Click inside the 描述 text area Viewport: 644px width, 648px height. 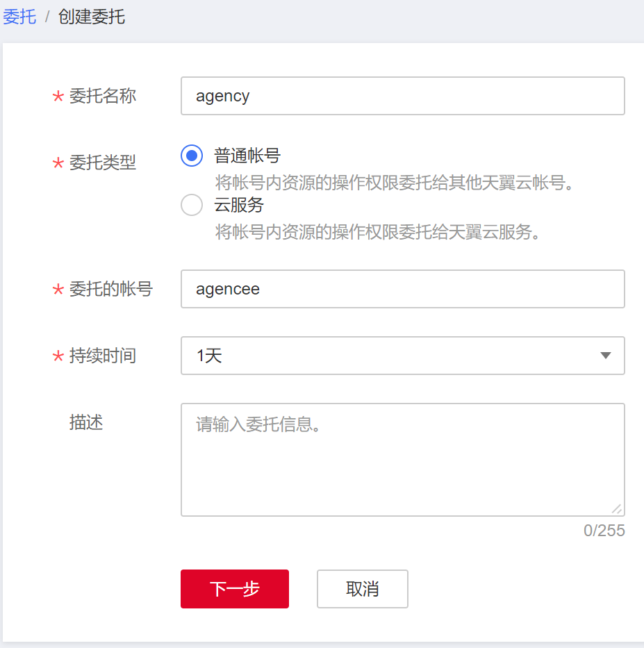(x=402, y=459)
